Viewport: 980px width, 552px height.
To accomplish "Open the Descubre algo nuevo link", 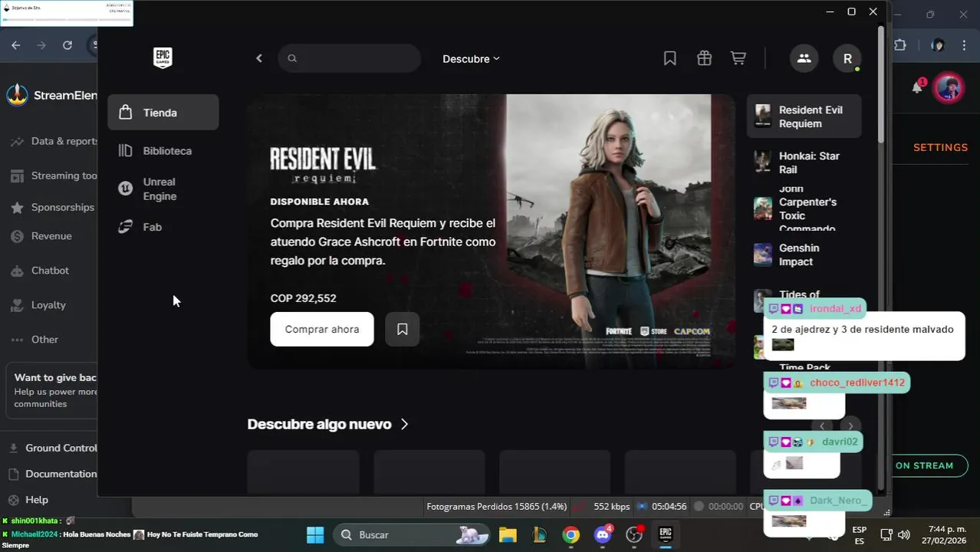I will pyautogui.click(x=328, y=424).
